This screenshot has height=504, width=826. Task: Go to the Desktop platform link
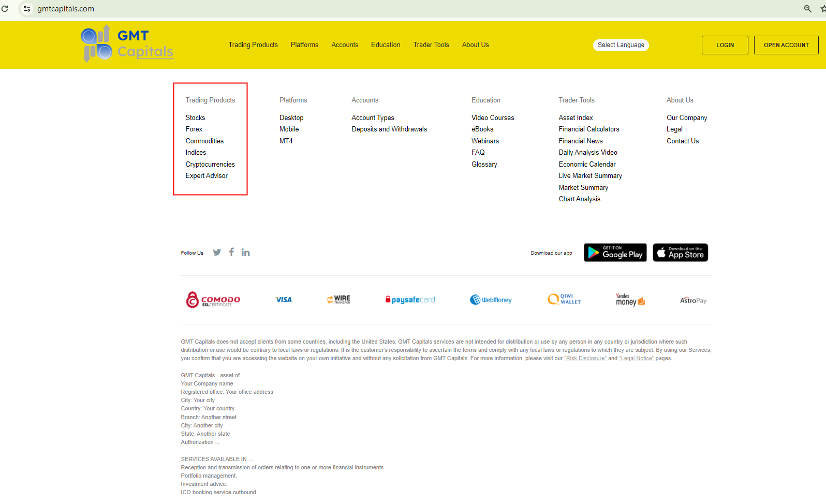tap(291, 118)
